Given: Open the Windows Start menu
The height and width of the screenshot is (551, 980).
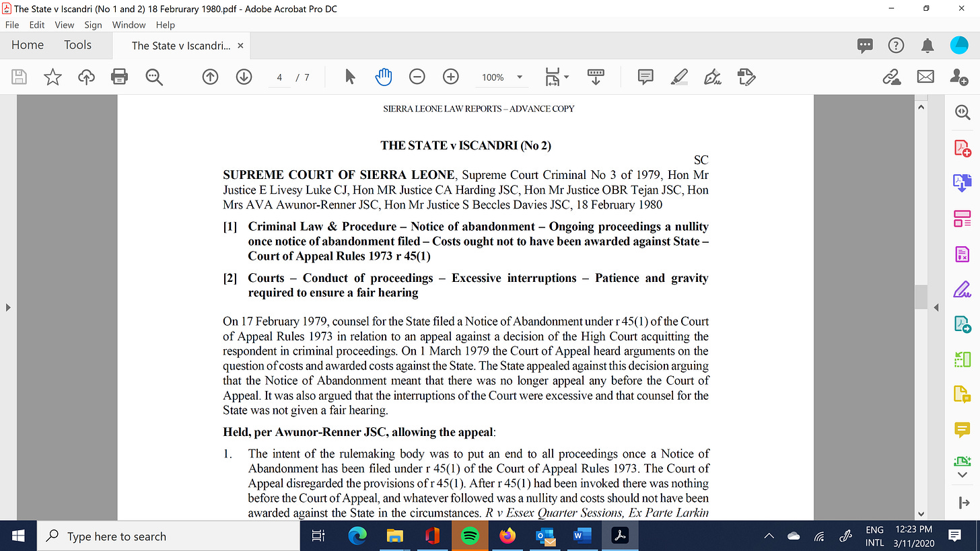Looking at the screenshot, I should point(18,536).
